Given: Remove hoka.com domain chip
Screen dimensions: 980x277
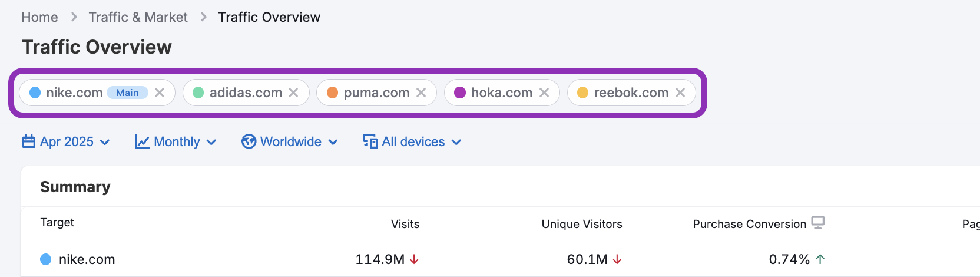Looking at the screenshot, I should pyautogui.click(x=544, y=93).
